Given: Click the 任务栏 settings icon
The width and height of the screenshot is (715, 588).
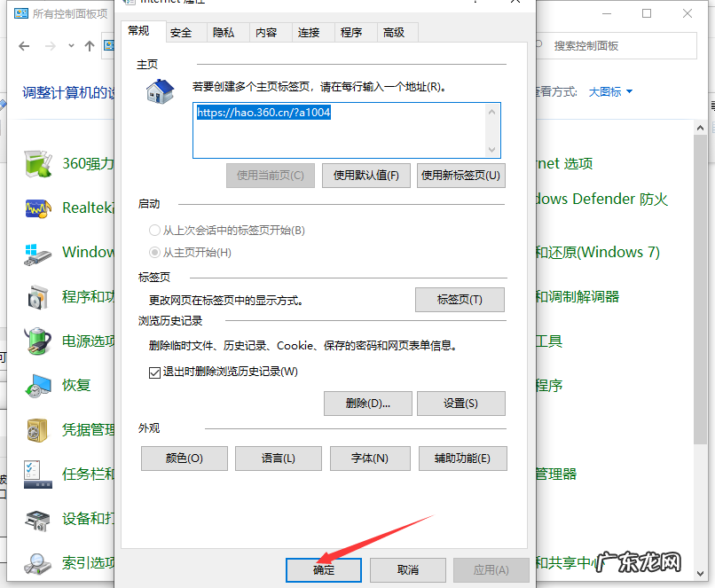Looking at the screenshot, I should tap(37, 474).
